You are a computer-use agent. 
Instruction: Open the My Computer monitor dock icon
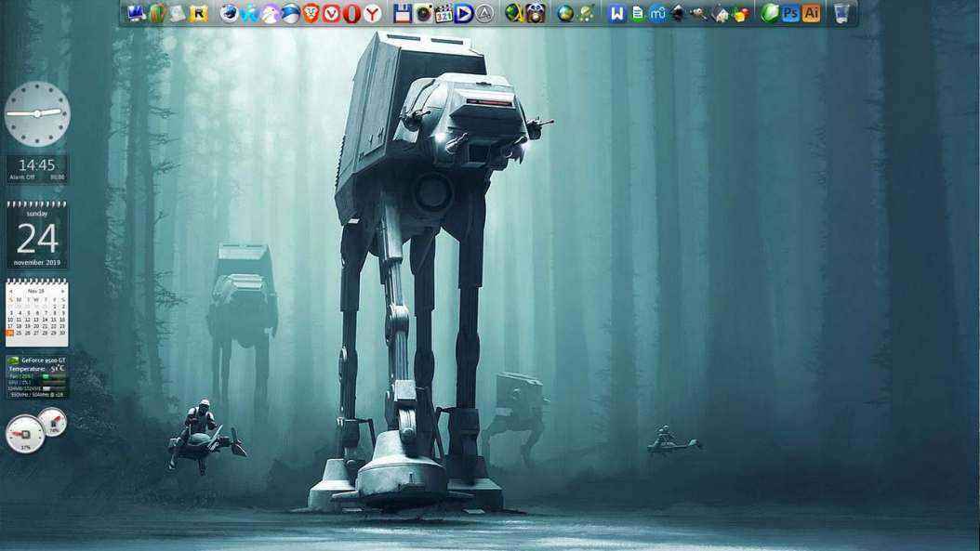tap(136, 13)
